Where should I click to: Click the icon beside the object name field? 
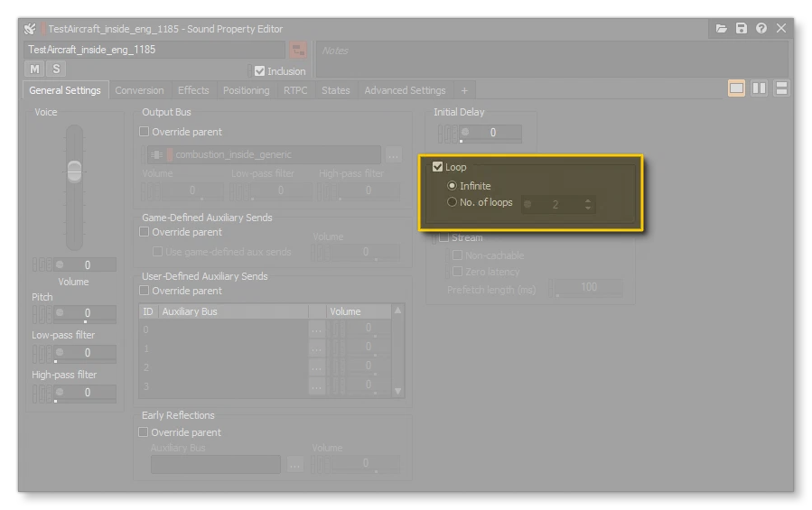pos(298,50)
